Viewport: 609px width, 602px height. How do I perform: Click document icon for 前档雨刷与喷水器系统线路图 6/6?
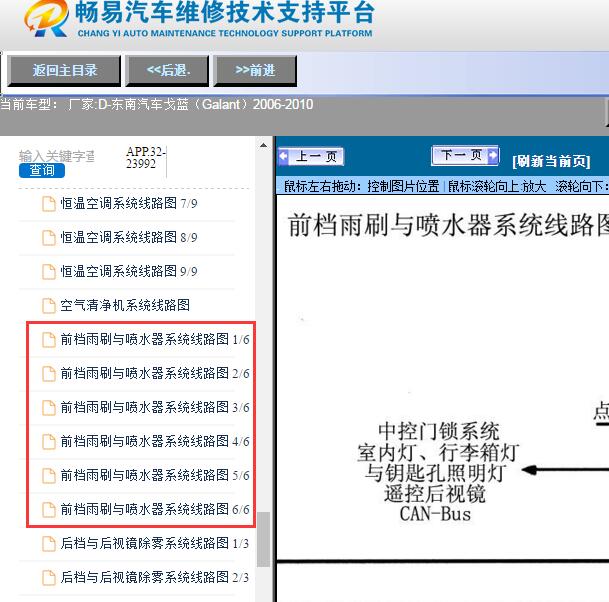click(x=49, y=510)
